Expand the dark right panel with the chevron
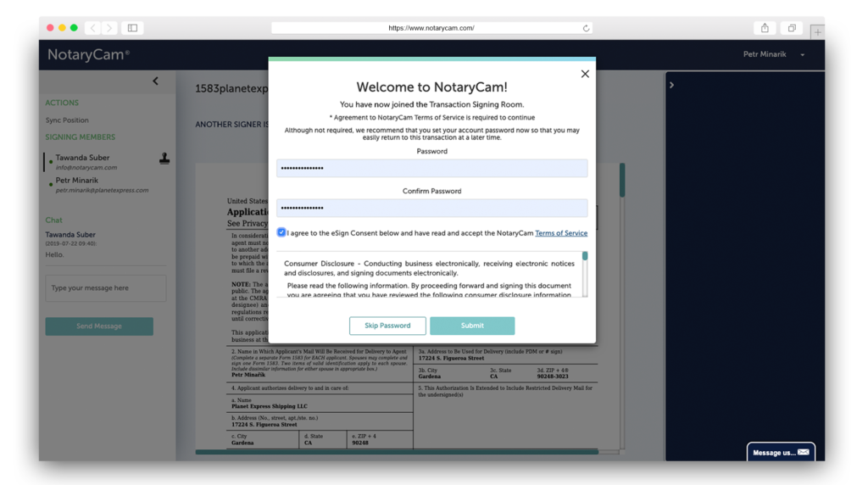Screen dimensions: 868x485 pyautogui.click(x=671, y=86)
